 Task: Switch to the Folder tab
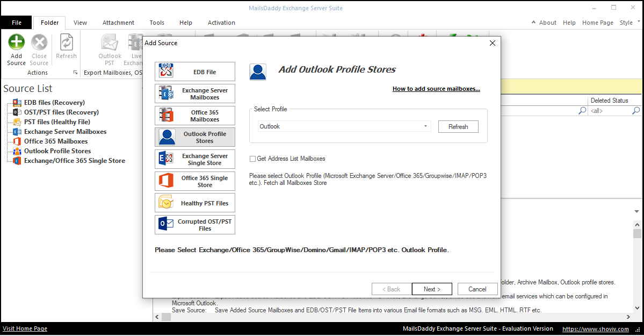[50, 23]
